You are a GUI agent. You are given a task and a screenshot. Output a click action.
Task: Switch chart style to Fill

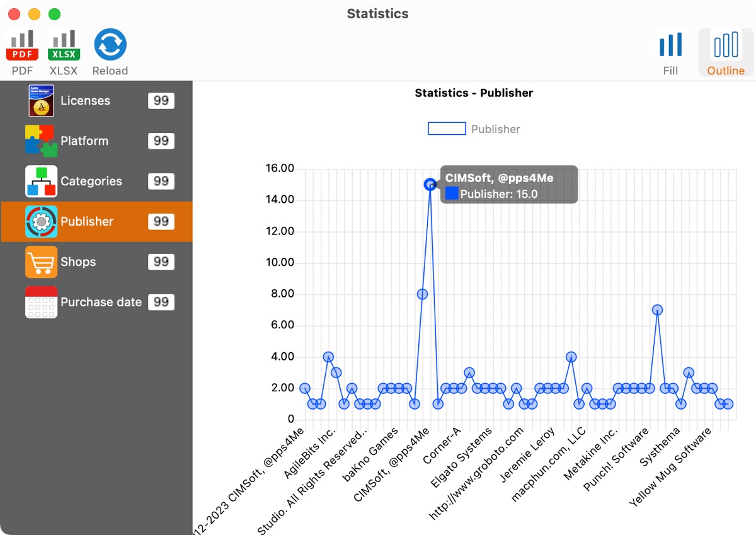pyautogui.click(x=670, y=53)
